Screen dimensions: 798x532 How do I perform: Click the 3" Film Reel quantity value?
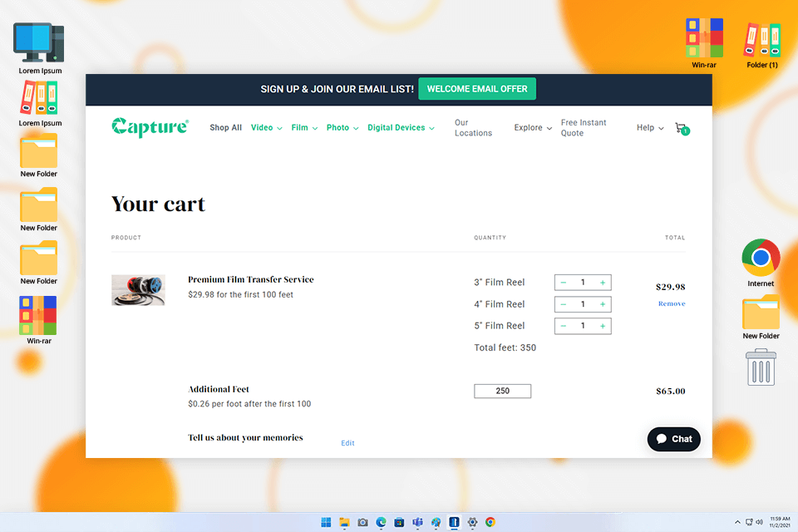[x=583, y=282]
